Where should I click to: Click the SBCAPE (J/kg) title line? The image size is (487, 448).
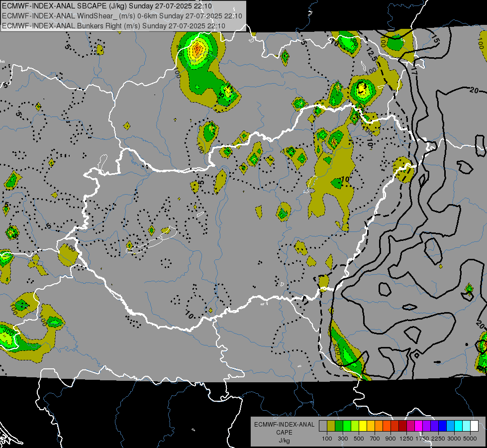tap(107, 6)
